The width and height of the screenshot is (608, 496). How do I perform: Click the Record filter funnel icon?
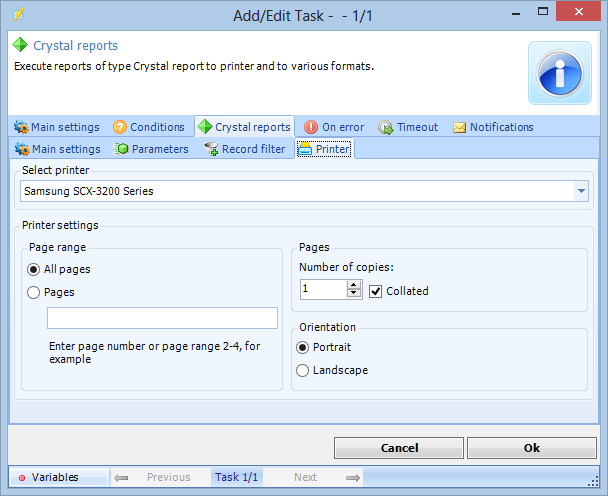click(x=211, y=149)
